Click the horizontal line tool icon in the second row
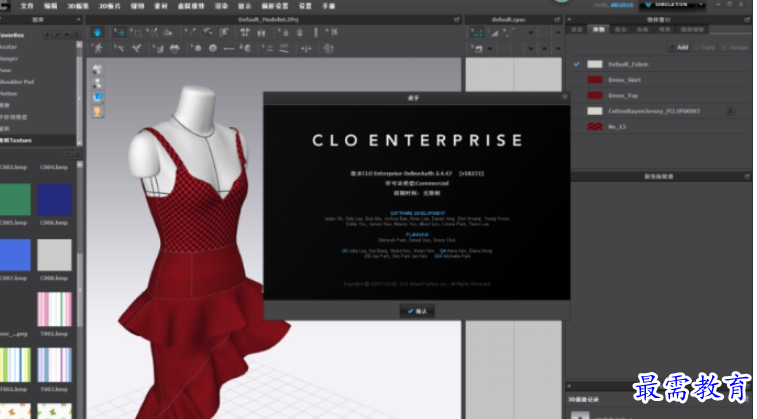This screenshot has height=419, width=757. 229,48
